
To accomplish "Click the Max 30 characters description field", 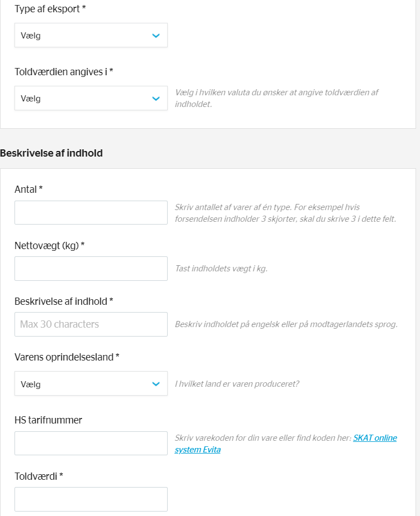I will pos(91,324).
